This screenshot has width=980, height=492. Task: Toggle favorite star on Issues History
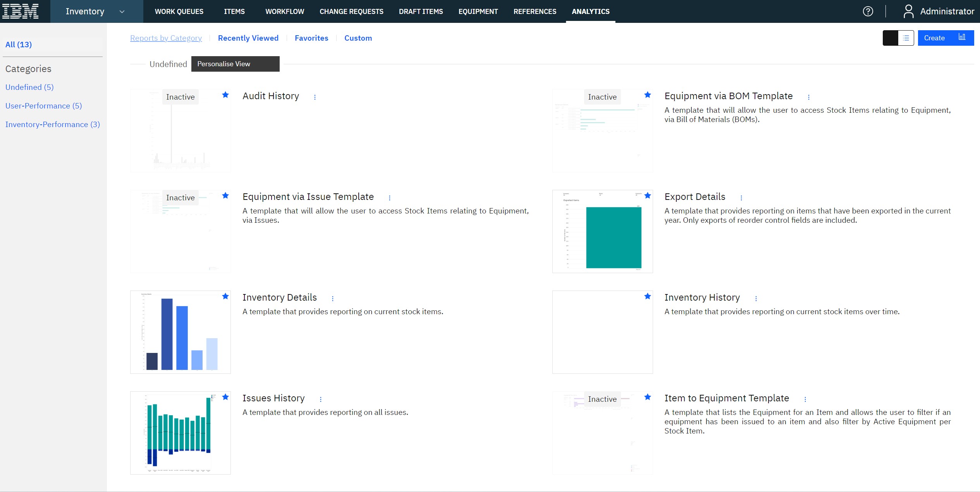(x=225, y=397)
